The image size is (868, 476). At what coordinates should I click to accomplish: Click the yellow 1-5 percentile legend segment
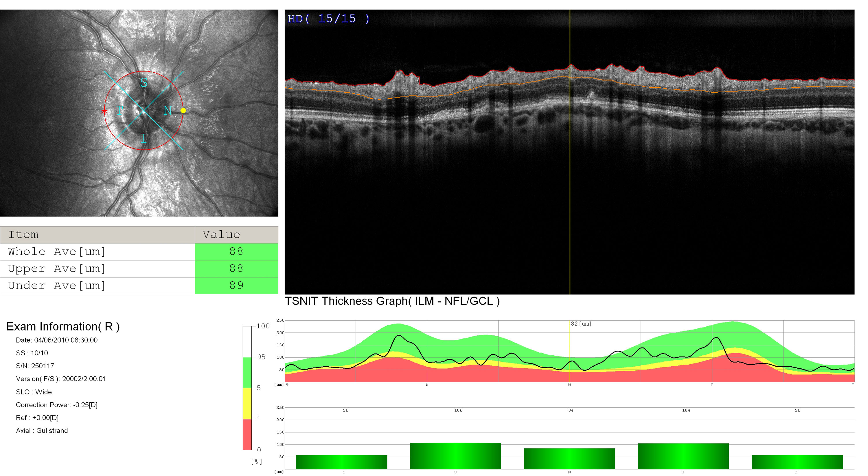247,404
